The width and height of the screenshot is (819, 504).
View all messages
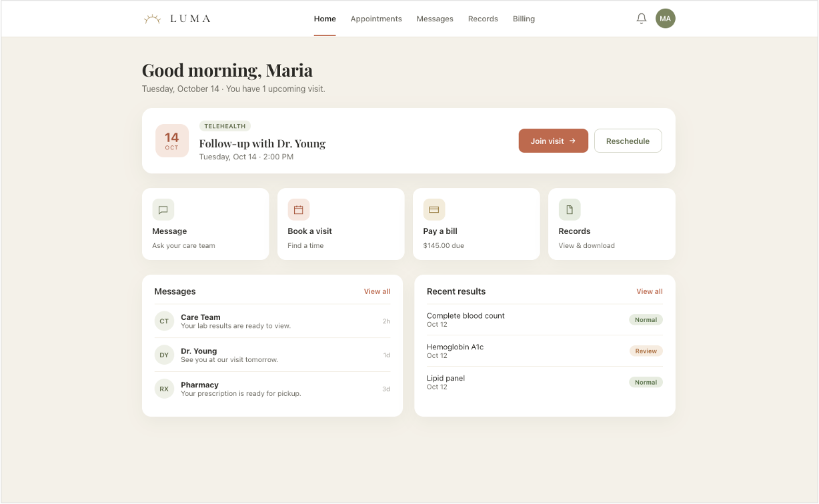tap(377, 291)
